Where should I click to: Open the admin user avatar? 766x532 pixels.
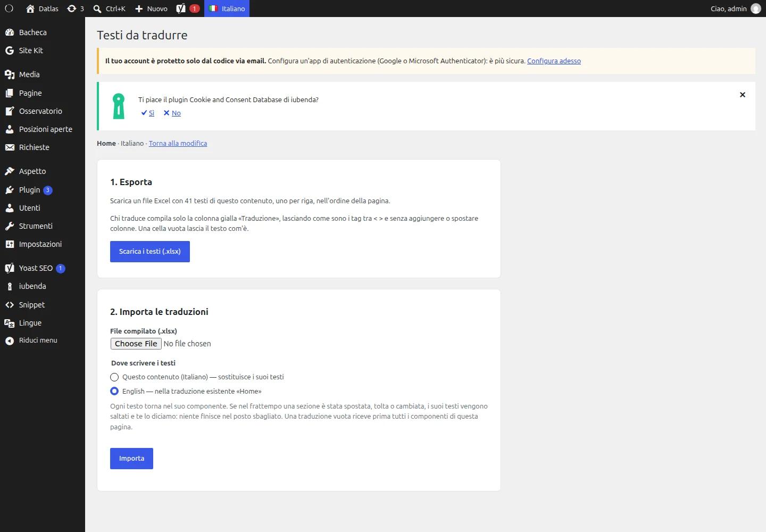pyautogui.click(x=755, y=9)
